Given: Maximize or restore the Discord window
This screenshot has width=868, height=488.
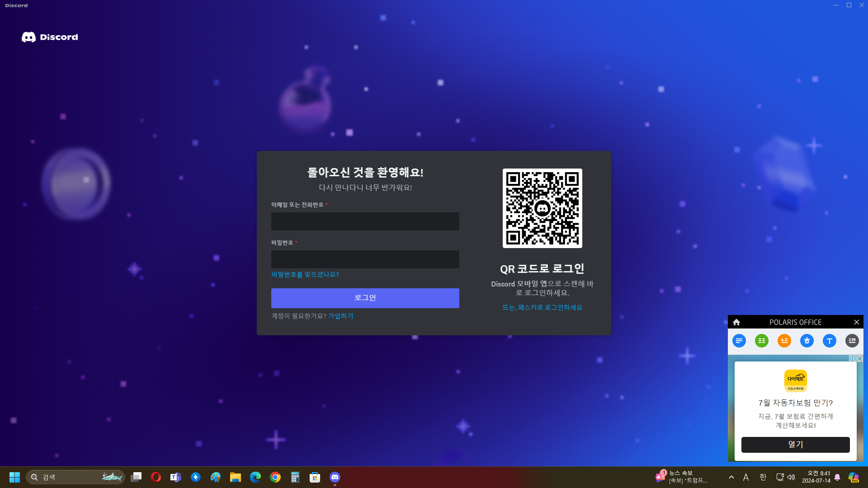Looking at the screenshot, I should pos(849,5).
